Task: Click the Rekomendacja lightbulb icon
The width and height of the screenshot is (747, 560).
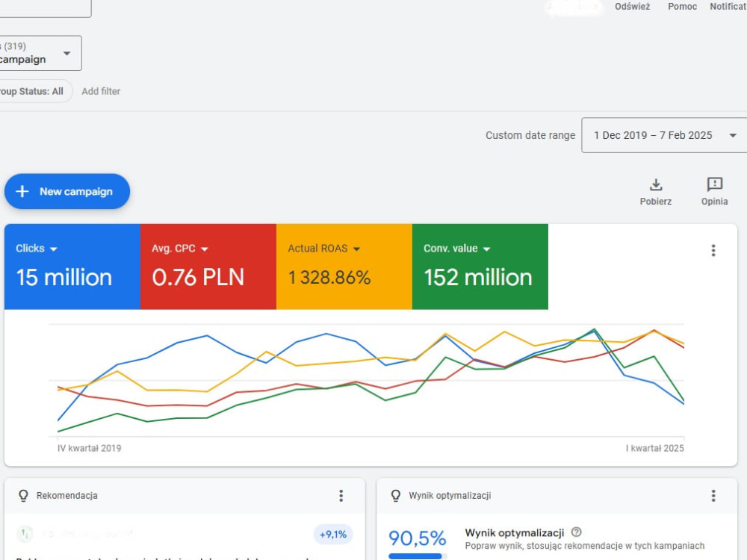Action: pos(23,496)
